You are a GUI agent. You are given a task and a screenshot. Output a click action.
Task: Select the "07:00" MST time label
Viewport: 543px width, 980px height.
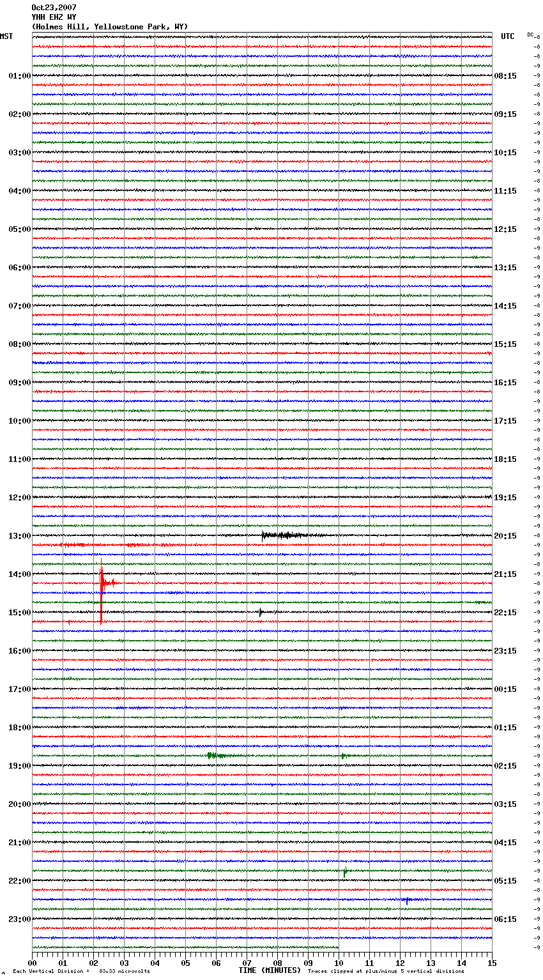coord(20,306)
